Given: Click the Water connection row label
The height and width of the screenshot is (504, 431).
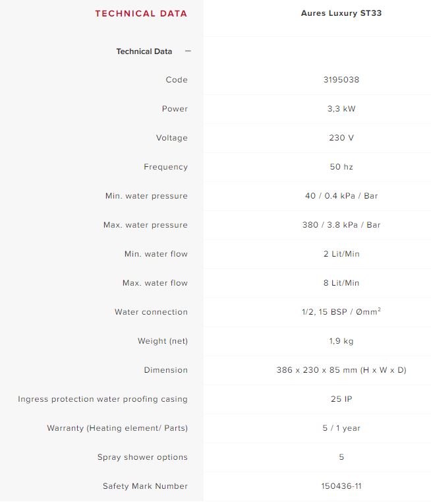Looking at the screenshot, I should [151, 312].
